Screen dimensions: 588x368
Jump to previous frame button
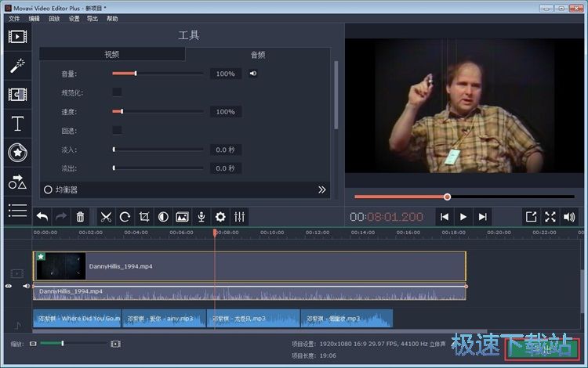pyautogui.click(x=445, y=217)
